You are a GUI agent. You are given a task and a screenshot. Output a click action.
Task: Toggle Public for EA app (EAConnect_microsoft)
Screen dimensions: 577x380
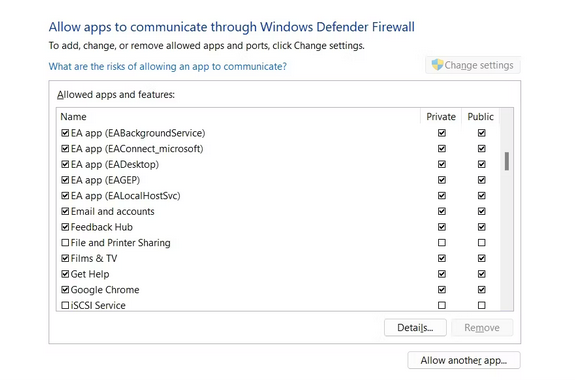pyautogui.click(x=481, y=149)
